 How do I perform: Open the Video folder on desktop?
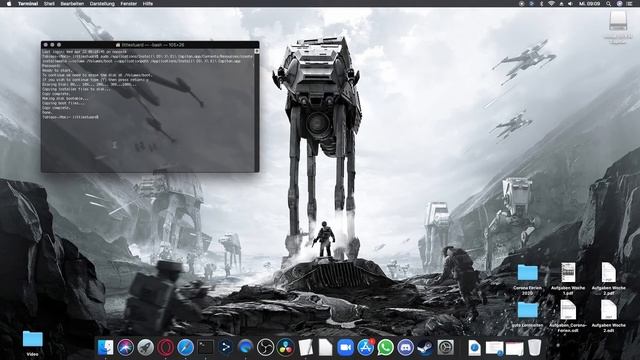(x=33, y=340)
